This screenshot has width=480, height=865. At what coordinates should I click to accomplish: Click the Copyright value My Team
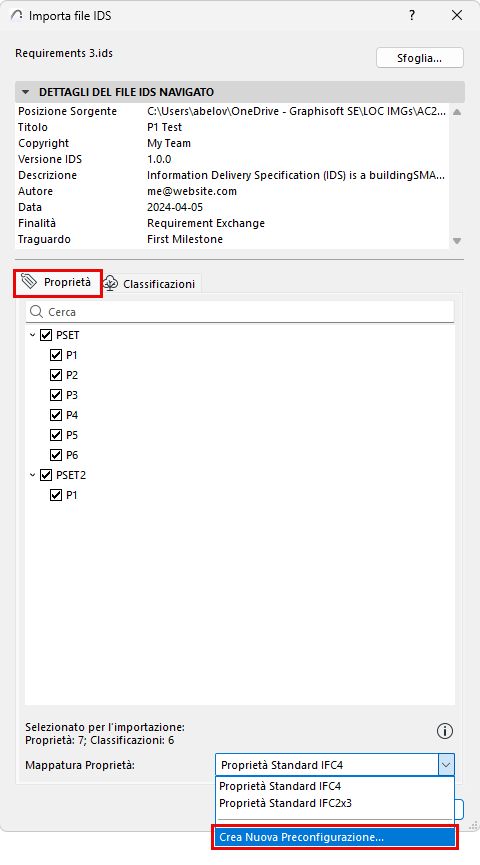(169, 143)
